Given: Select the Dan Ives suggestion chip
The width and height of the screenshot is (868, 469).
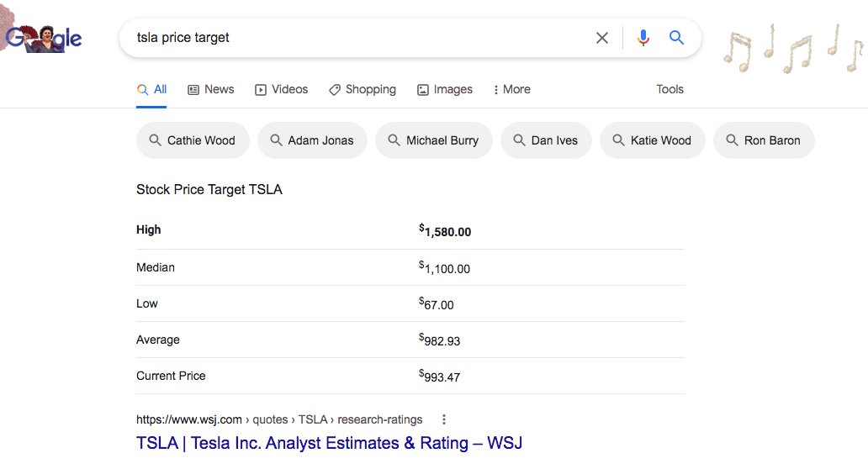Looking at the screenshot, I should pos(546,140).
